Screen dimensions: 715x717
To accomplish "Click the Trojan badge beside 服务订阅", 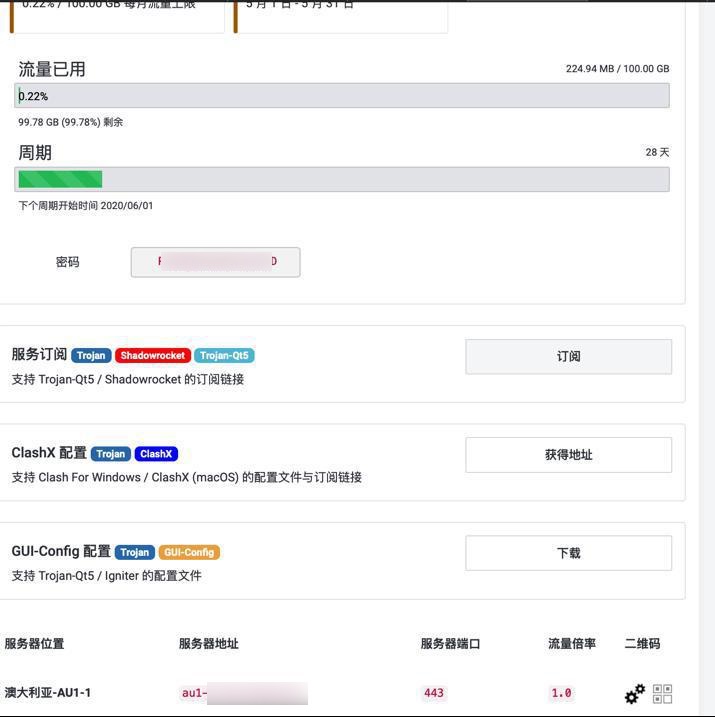I will [91, 355].
